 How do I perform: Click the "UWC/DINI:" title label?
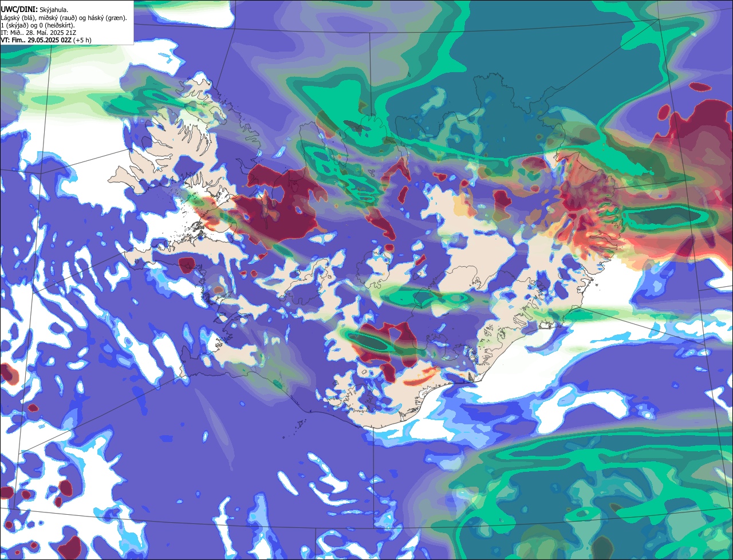(x=19, y=10)
